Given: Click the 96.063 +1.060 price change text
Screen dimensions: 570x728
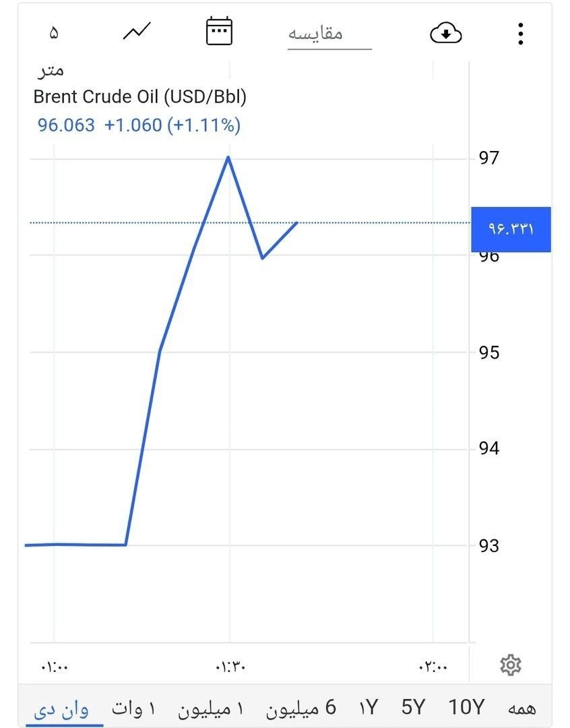Looking at the screenshot, I should 139,125.
